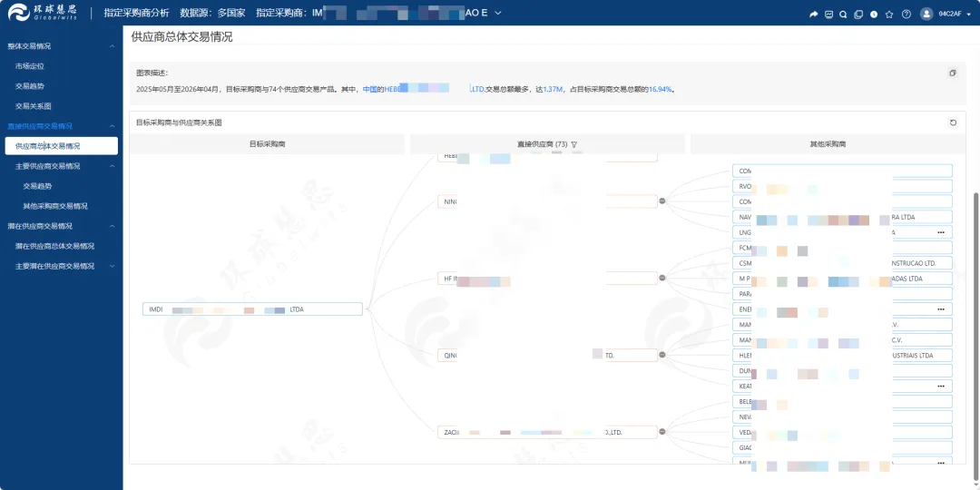Collapse the NING supplier node branch
Image resolution: width=980 pixels, height=490 pixels.
click(661, 201)
